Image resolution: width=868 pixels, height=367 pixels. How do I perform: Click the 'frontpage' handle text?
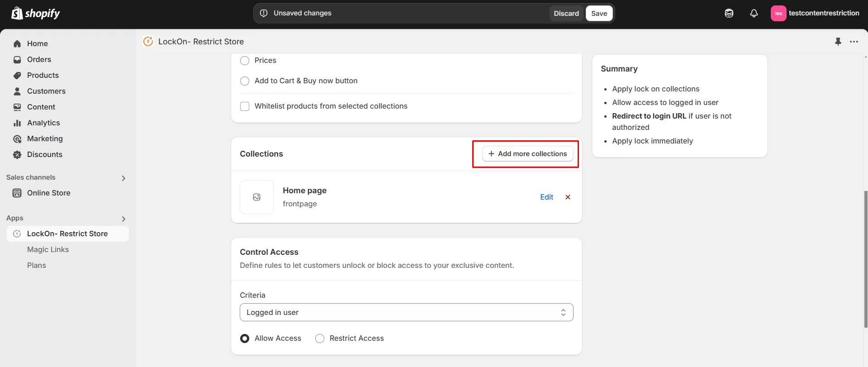click(x=299, y=204)
